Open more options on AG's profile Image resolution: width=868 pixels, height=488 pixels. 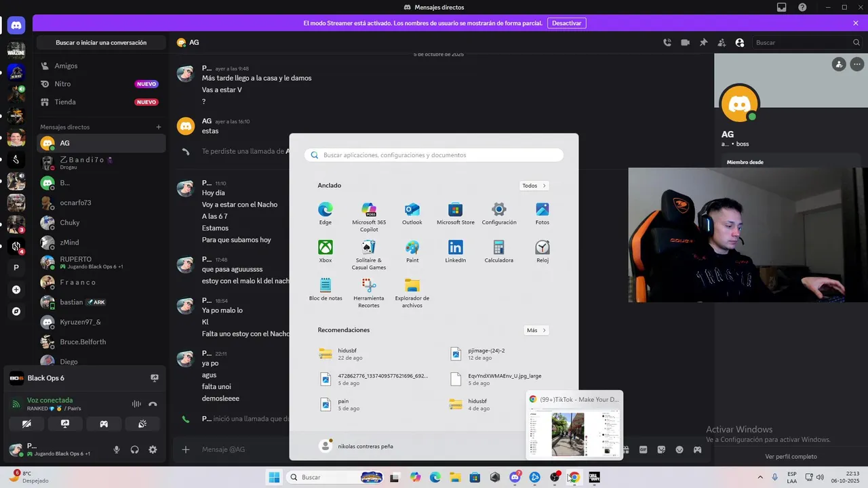pos(856,64)
